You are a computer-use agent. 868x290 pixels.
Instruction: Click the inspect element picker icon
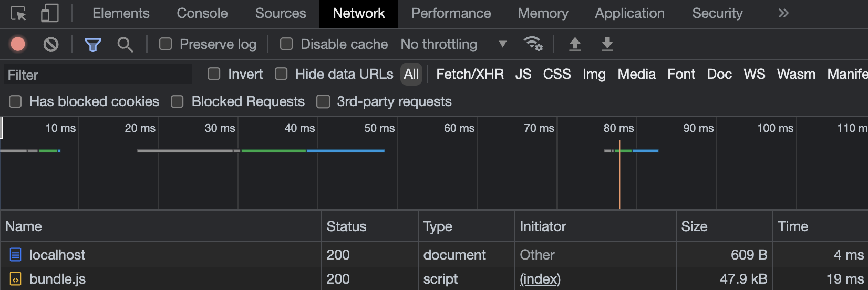click(x=18, y=14)
